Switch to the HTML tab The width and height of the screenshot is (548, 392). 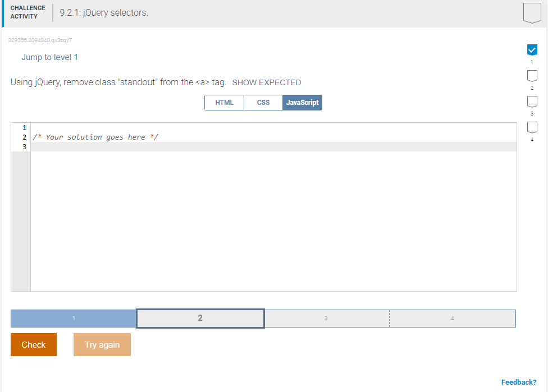(224, 103)
